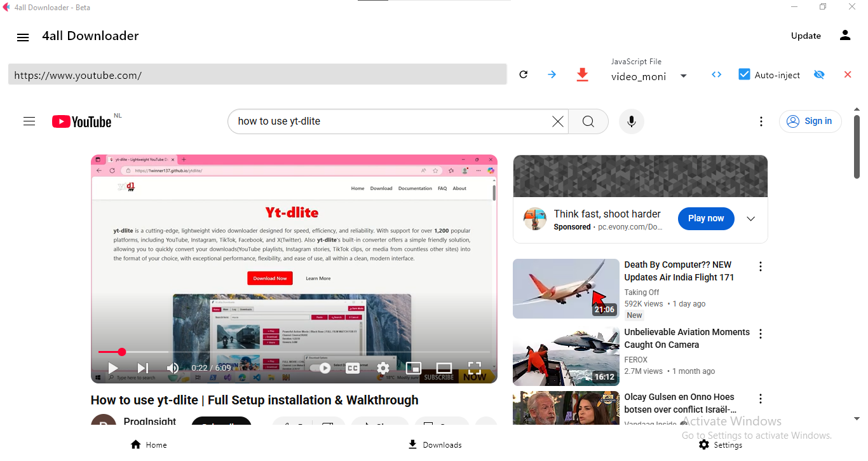Viewport: 868px width, 461px height.
Task: Focus the URL address field
Action: 257,74
